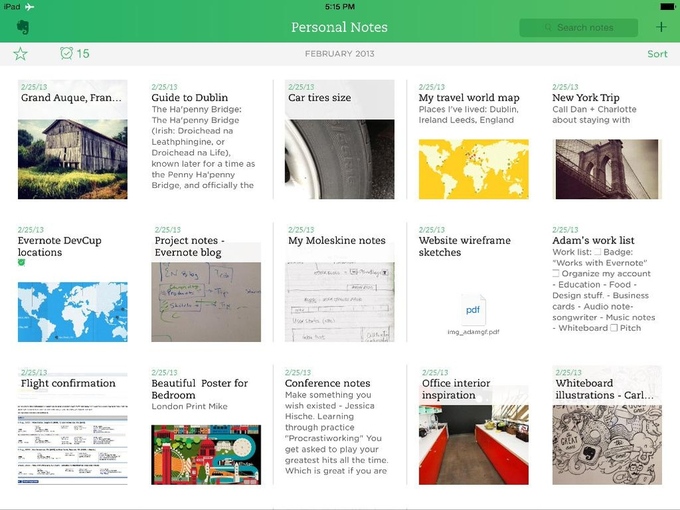Click the Search notes field

(x=585, y=28)
